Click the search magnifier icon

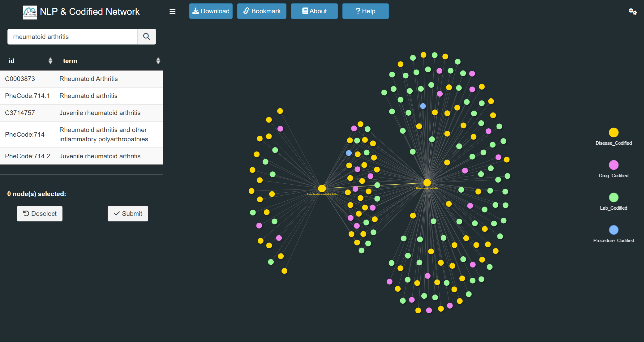[146, 37]
